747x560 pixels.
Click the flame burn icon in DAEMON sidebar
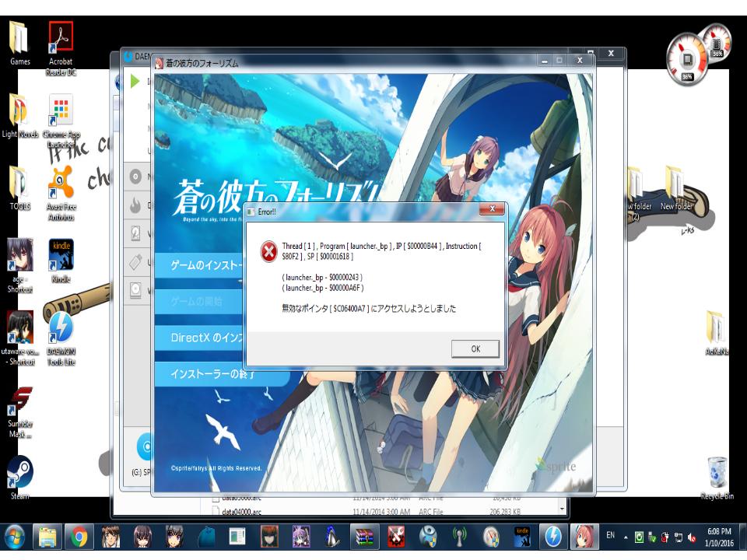click(134, 206)
